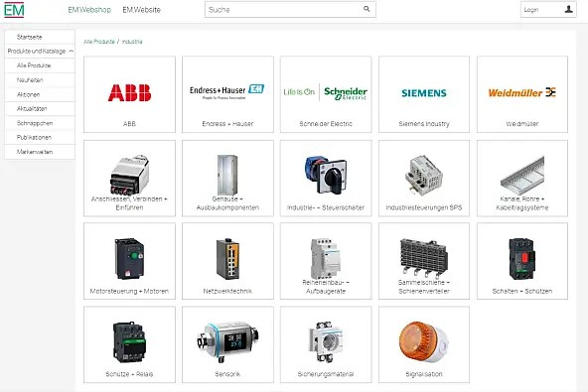Select the Signalisation orange beacon tile

[424, 344]
